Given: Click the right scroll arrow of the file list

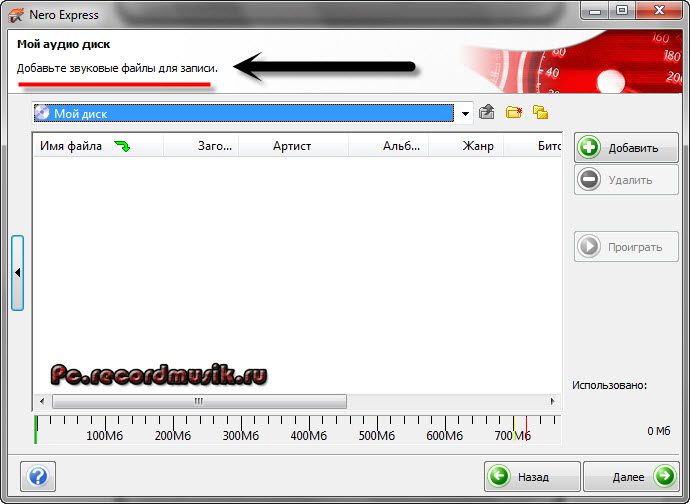Looking at the screenshot, I should 552,401.
